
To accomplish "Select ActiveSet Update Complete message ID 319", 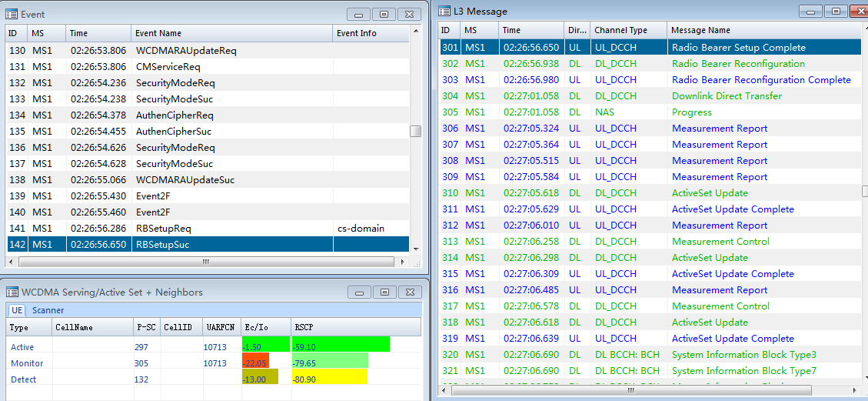I will [x=650, y=339].
